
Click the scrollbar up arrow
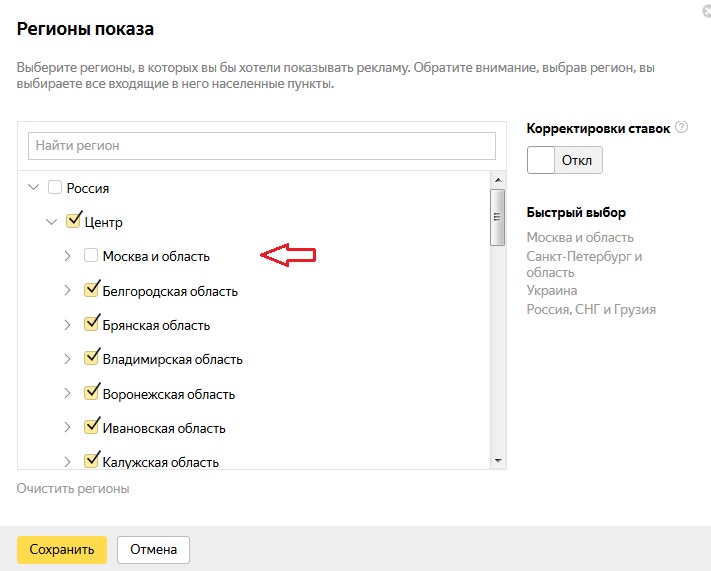click(x=498, y=180)
